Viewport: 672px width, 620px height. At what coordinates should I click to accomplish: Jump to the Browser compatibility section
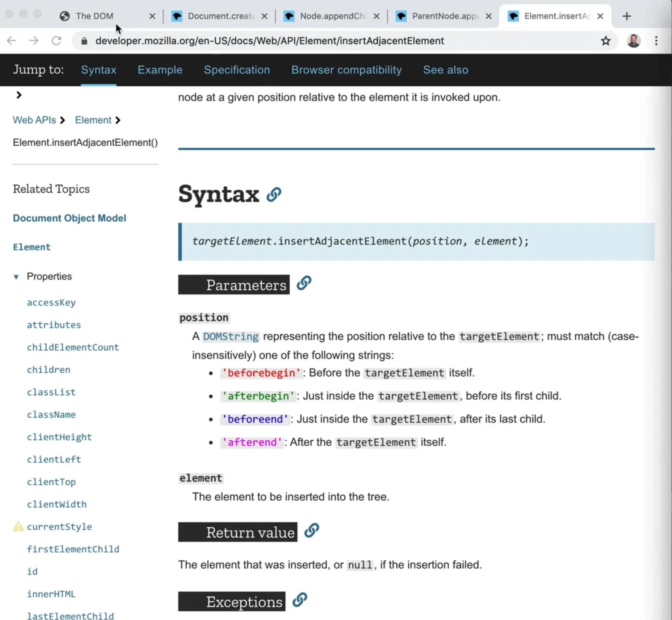346,70
